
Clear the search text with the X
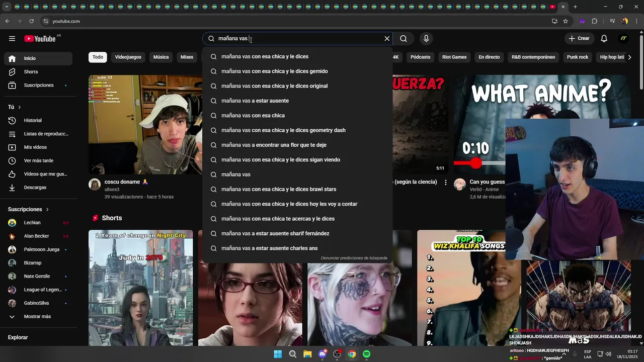pos(387,39)
